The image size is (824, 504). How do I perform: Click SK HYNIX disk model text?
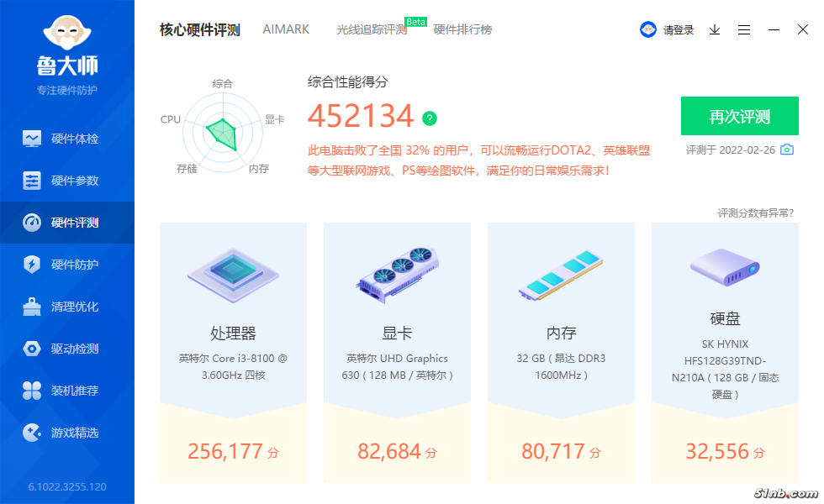point(725,369)
